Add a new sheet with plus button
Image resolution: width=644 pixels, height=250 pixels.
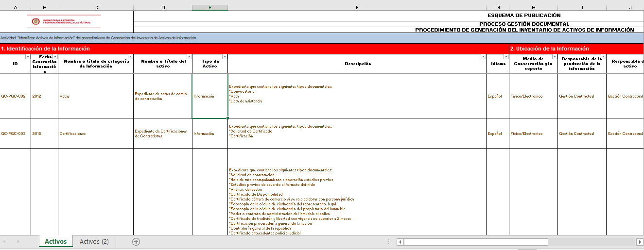(x=136, y=242)
